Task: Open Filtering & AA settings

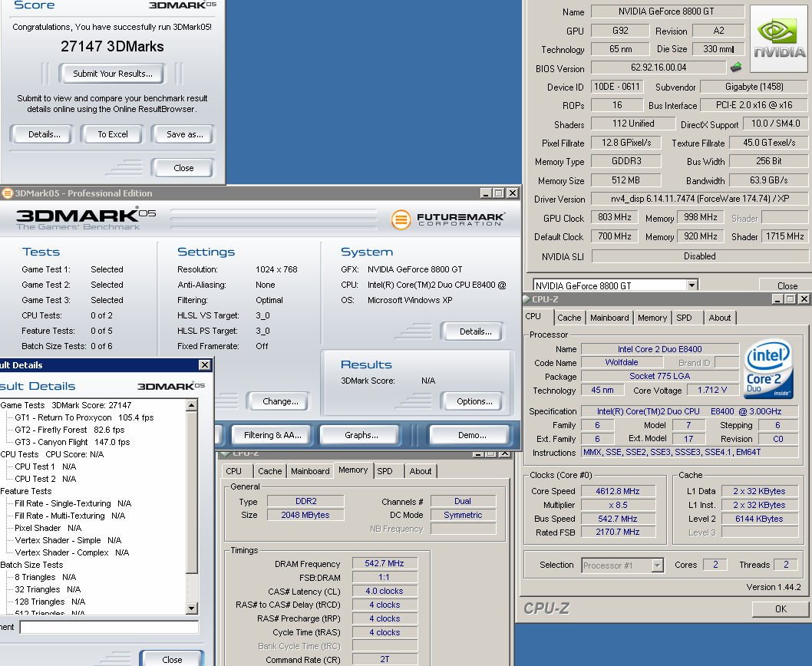Action: pos(272,435)
